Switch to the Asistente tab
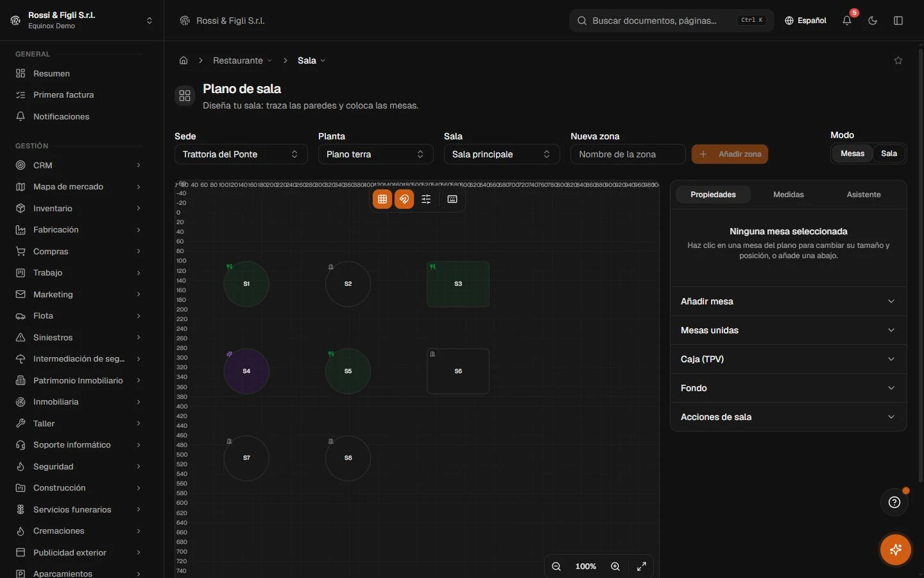The image size is (924, 578). (864, 195)
